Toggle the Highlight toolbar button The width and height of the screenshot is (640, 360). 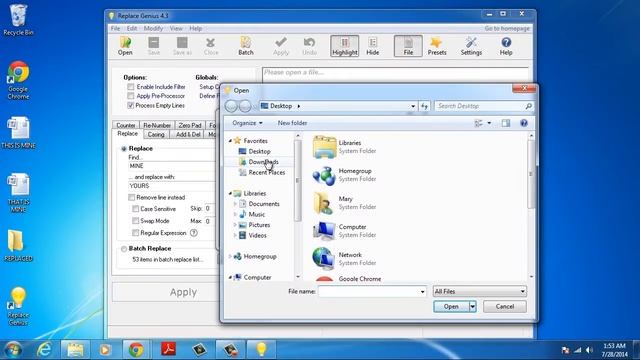click(344, 46)
